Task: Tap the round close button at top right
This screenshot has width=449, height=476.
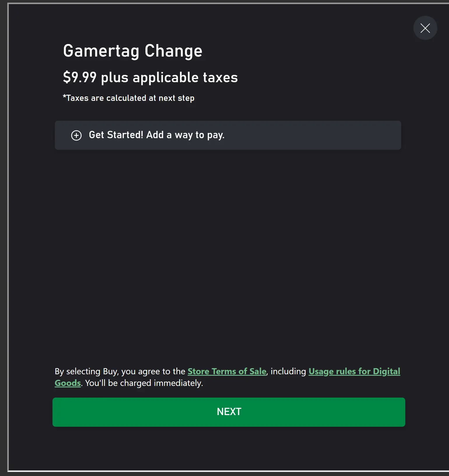Action: (x=425, y=28)
